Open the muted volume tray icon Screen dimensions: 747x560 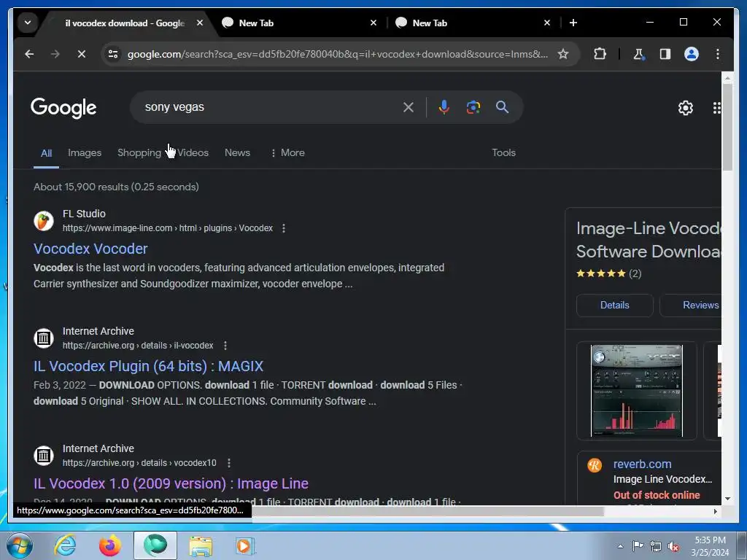(673, 546)
